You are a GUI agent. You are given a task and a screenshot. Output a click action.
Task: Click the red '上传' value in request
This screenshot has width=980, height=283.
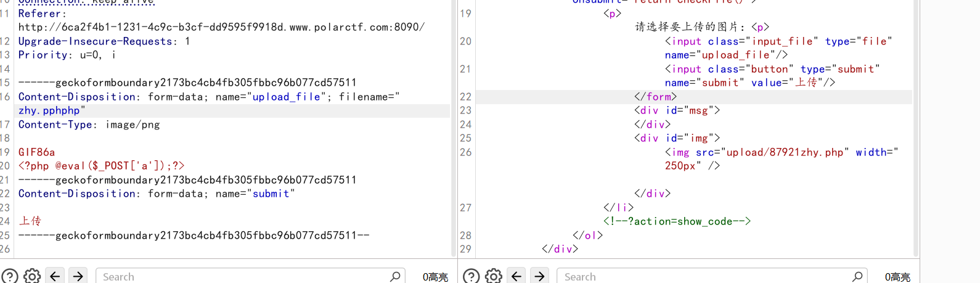(x=30, y=221)
